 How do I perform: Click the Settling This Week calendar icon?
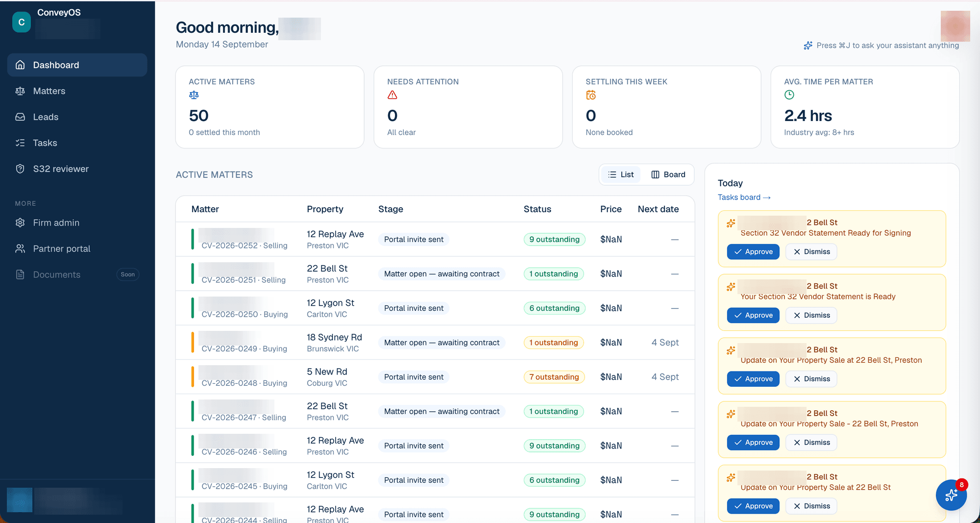click(591, 95)
